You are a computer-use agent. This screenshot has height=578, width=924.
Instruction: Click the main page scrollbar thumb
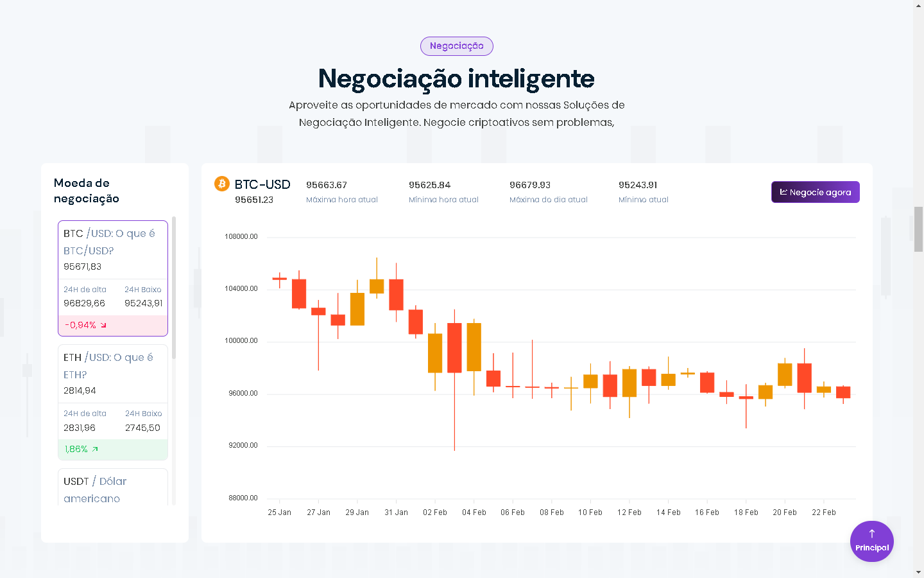coord(918,229)
